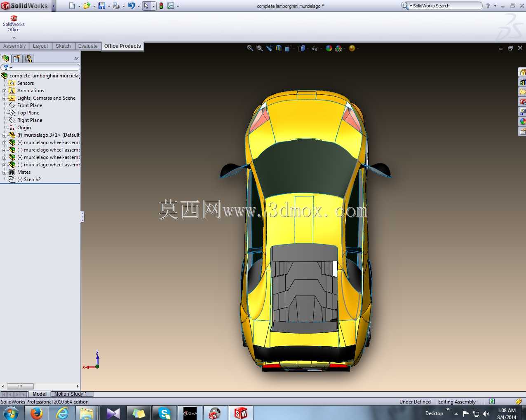Undo last action with Undo icon
526x420 pixels.
point(131,6)
